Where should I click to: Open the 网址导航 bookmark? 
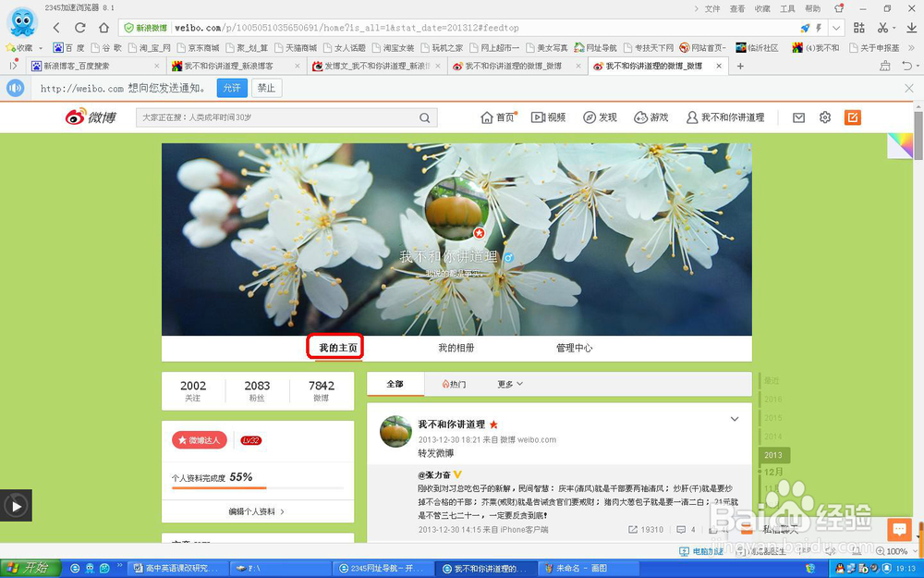point(595,48)
